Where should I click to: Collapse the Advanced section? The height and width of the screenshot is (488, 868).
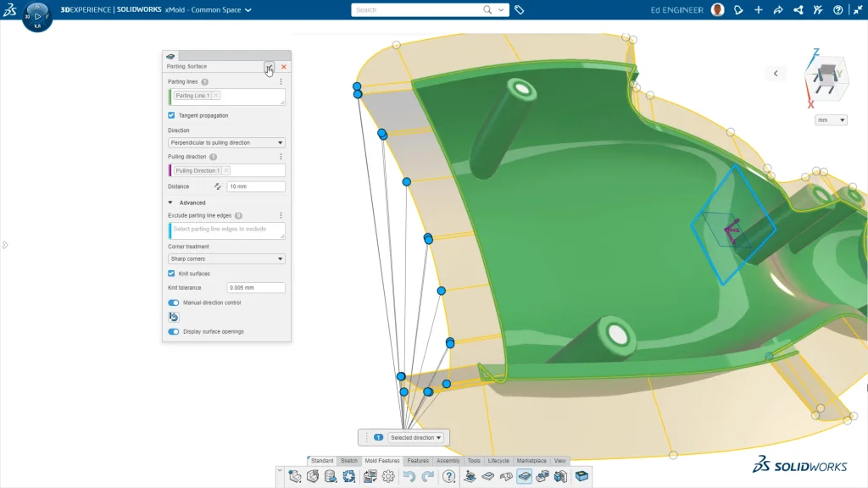[171, 202]
